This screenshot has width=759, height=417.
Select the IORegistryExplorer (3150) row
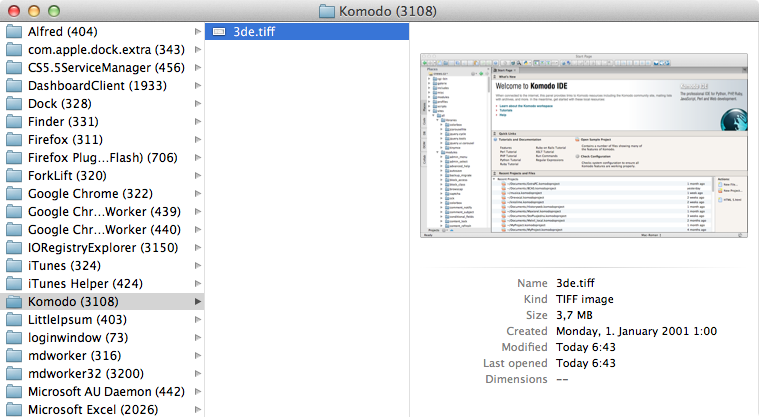tap(101, 247)
